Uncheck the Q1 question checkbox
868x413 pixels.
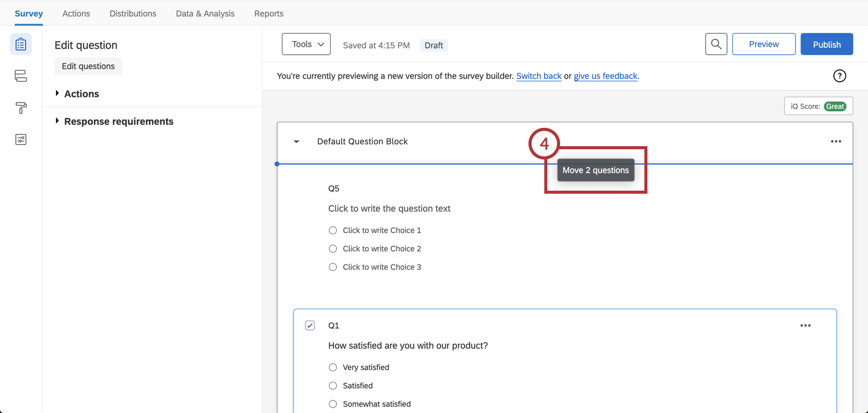tap(310, 326)
